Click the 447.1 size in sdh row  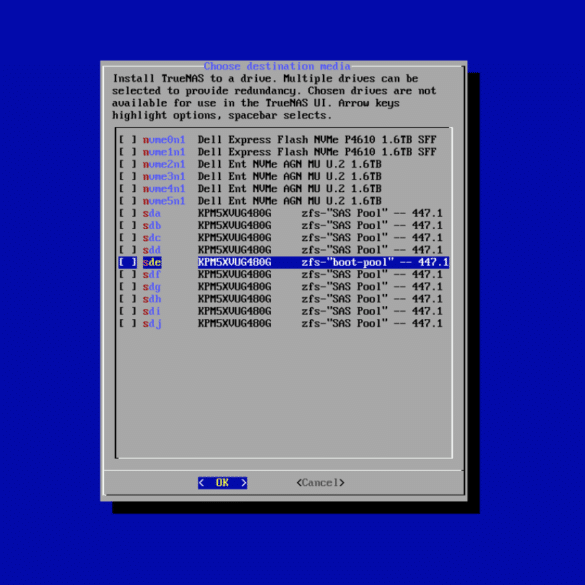coord(427,299)
